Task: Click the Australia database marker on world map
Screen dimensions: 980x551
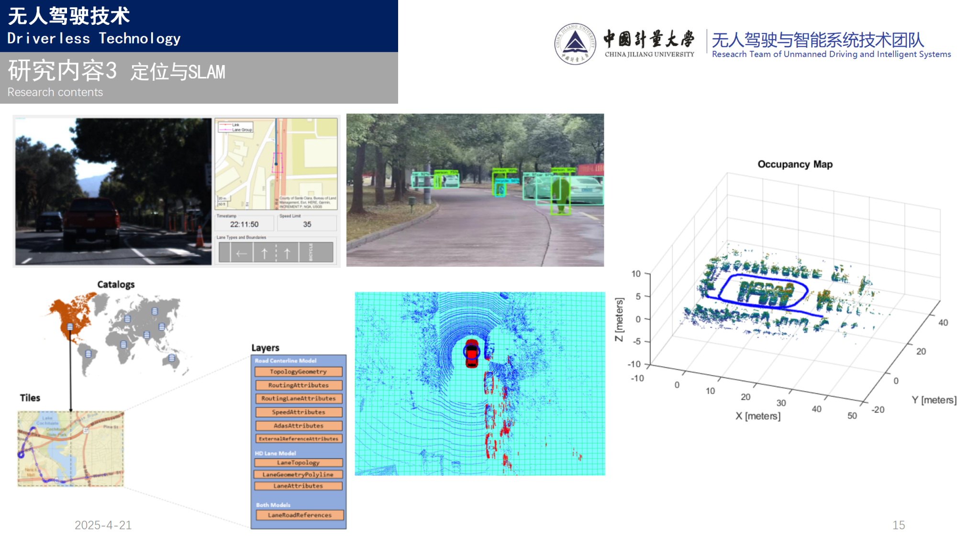Action: click(x=172, y=358)
